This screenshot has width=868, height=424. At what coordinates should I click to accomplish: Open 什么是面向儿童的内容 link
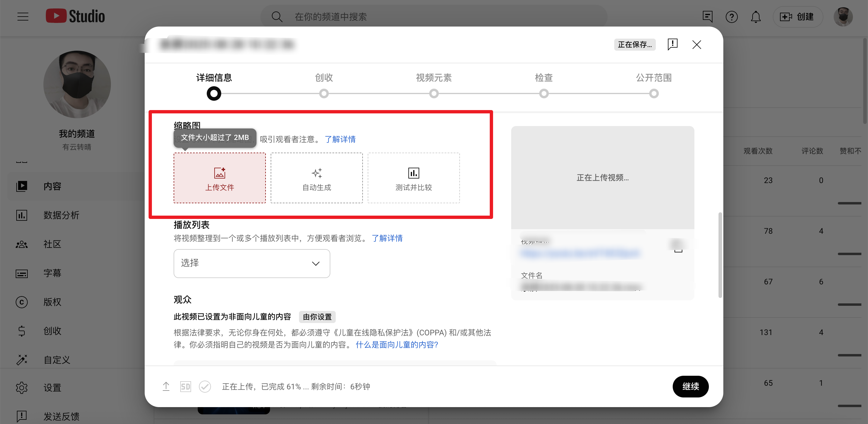pos(397,344)
